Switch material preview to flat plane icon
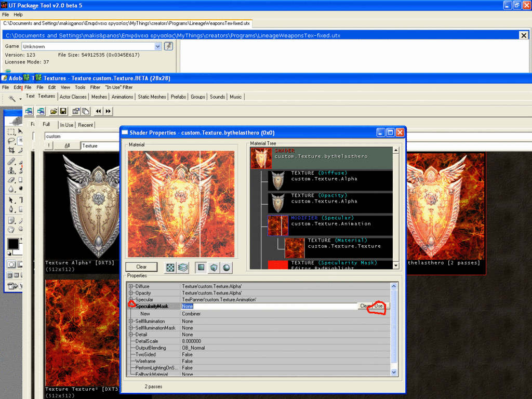532x399 pixels. point(201,268)
